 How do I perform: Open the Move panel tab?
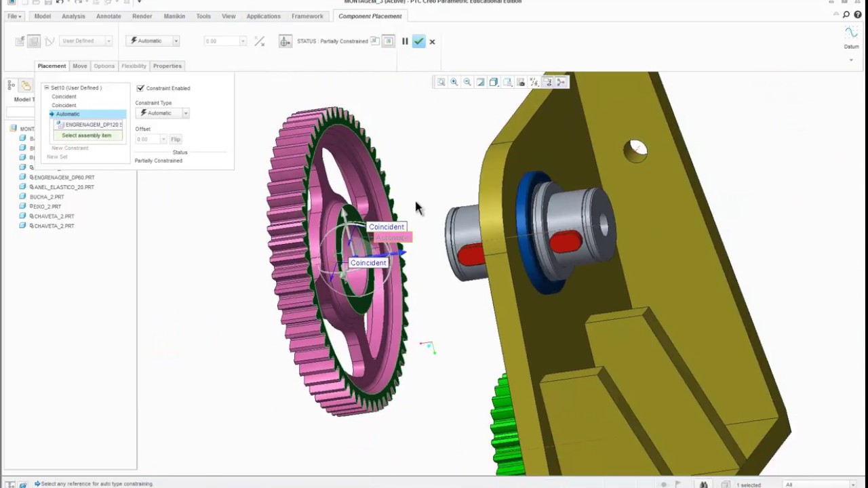coord(80,66)
